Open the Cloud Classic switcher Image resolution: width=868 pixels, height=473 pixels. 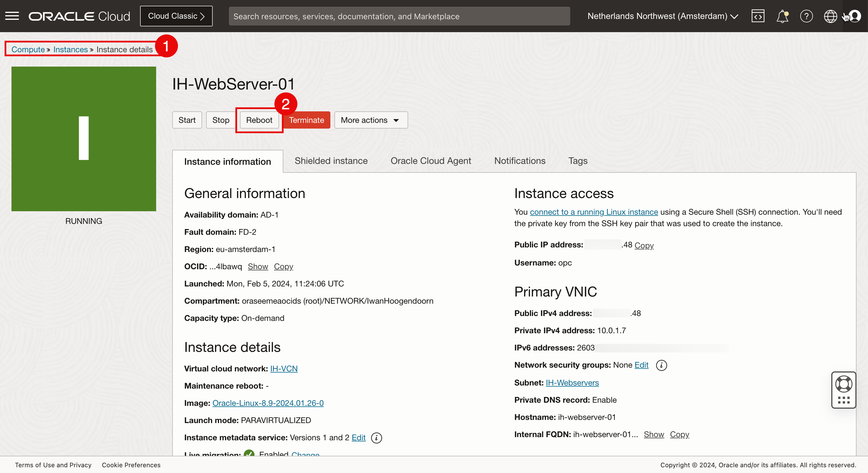pos(176,16)
